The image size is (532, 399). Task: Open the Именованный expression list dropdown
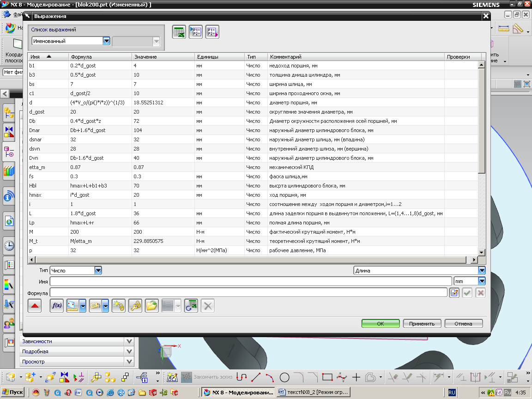coord(106,41)
